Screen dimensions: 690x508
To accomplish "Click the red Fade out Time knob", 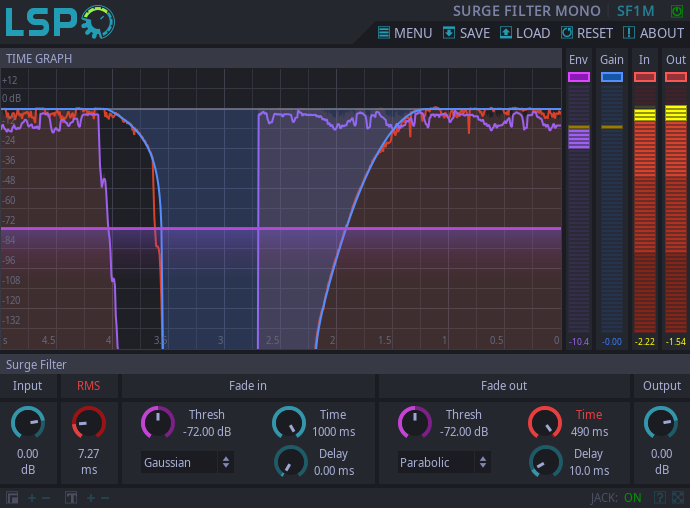I will point(545,423).
